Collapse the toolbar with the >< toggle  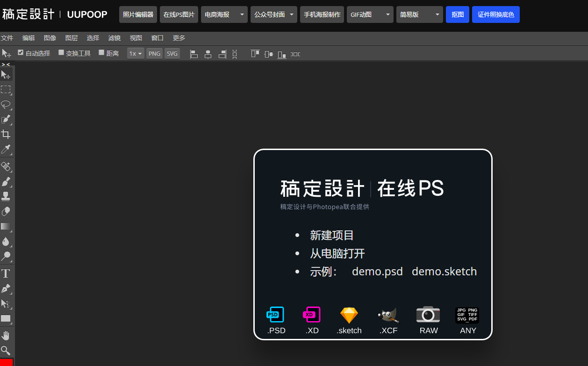(x=6, y=64)
